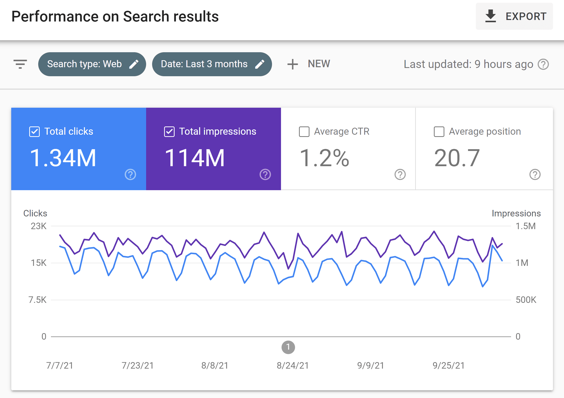The height and width of the screenshot is (398, 564).
Task: Click the 1.34M clicks value
Action: click(63, 158)
